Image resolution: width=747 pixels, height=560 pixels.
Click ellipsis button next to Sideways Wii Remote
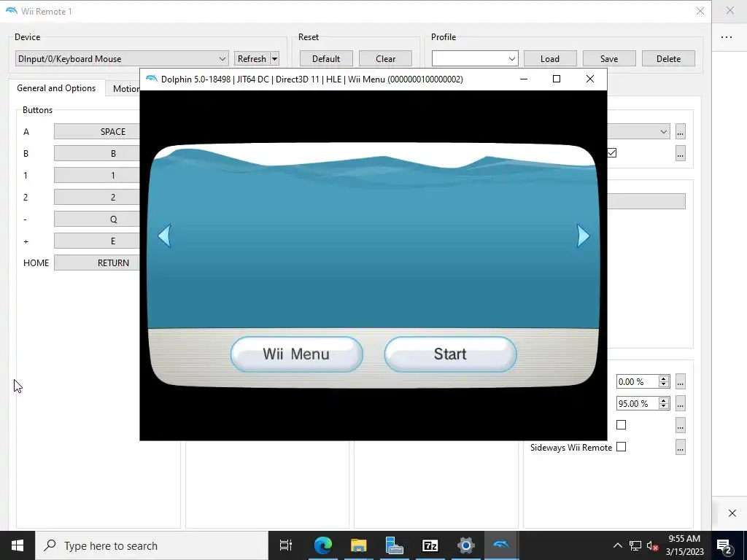coord(681,447)
